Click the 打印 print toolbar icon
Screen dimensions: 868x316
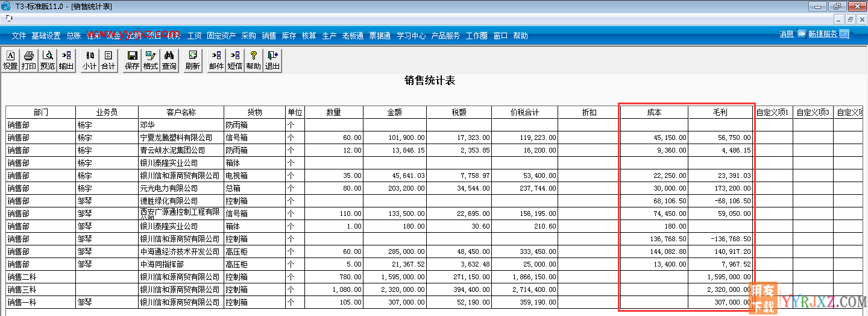point(29,60)
